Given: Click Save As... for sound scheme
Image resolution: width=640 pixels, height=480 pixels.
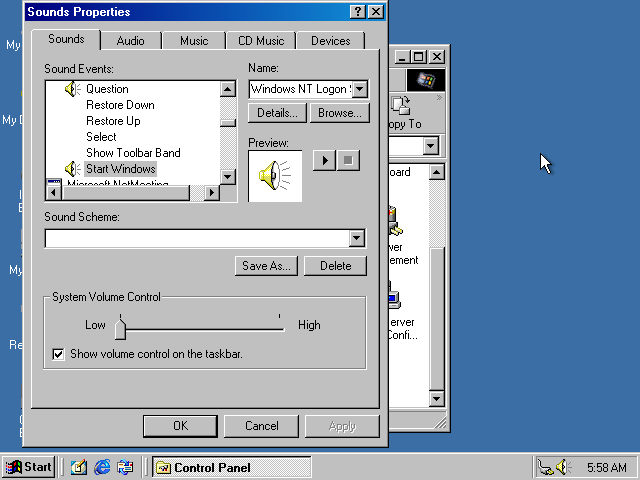Looking at the screenshot, I should tap(266, 266).
